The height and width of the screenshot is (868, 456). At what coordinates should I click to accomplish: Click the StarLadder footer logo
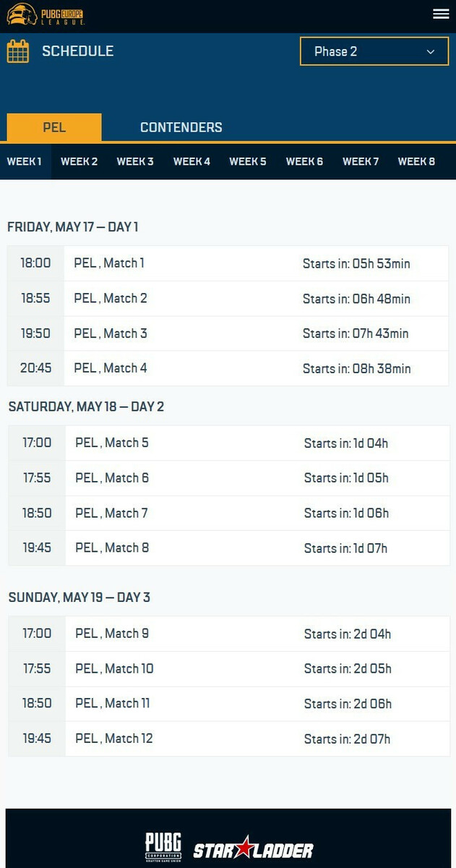click(253, 848)
